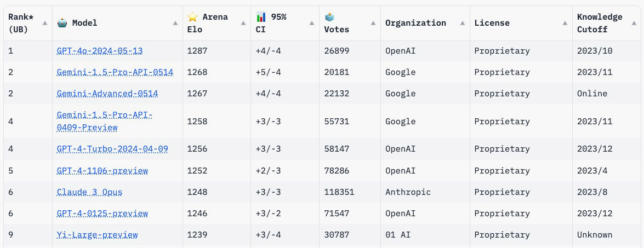Sort leaderboard by Votes column arrow

(x=373, y=23)
